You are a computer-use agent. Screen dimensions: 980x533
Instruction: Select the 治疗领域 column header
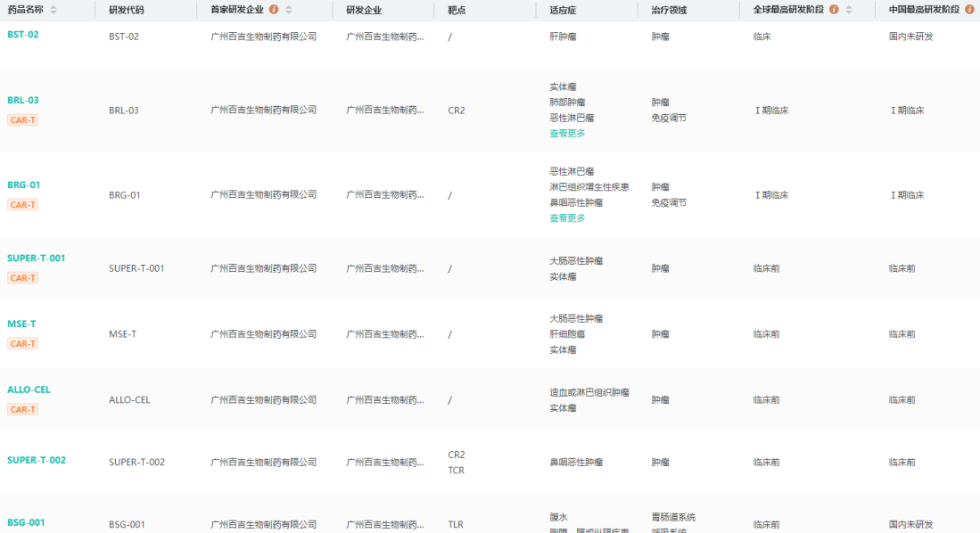[x=669, y=10]
